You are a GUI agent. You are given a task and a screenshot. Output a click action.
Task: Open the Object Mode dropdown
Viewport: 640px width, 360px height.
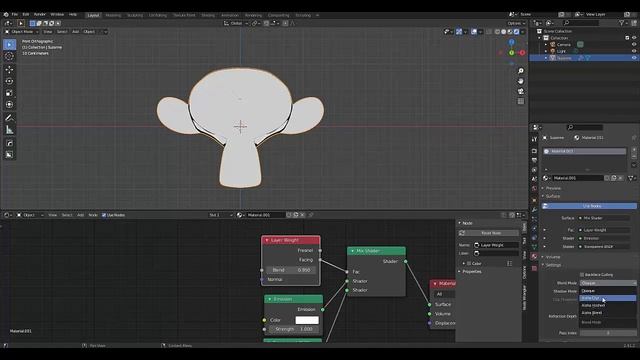click(22, 31)
